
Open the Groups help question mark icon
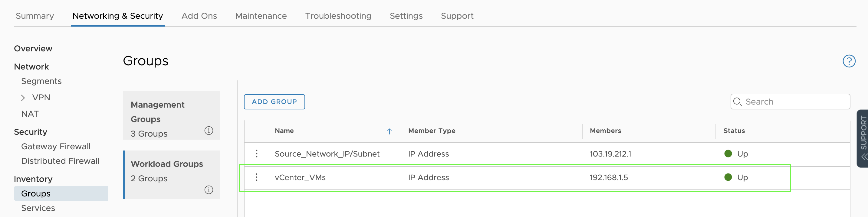pos(849,61)
